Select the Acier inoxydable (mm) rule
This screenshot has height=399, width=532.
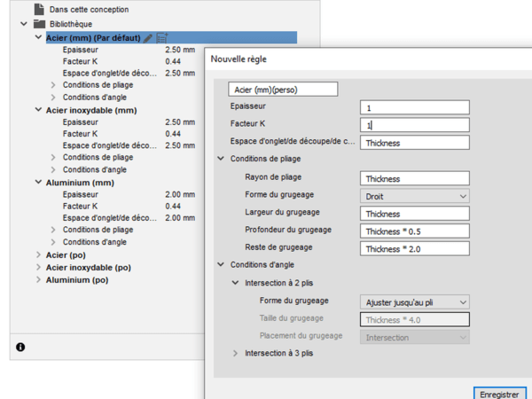(91, 111)
